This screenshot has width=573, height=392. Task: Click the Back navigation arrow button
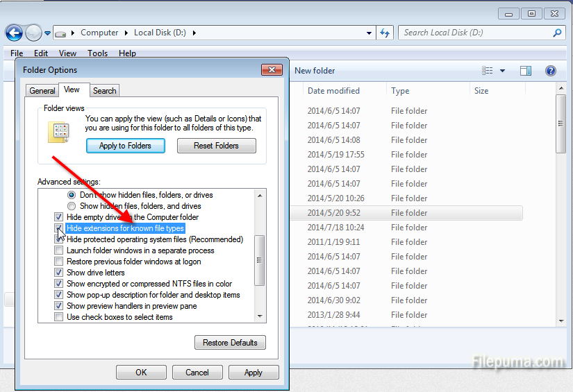[x=14, y=33]
